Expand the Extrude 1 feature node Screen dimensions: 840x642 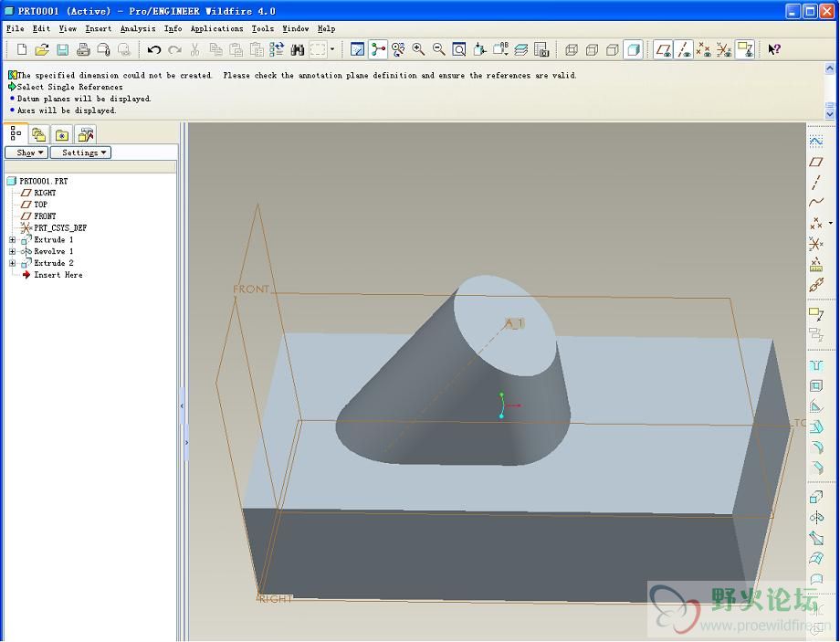pyautogui.click(x=12, y=240)
